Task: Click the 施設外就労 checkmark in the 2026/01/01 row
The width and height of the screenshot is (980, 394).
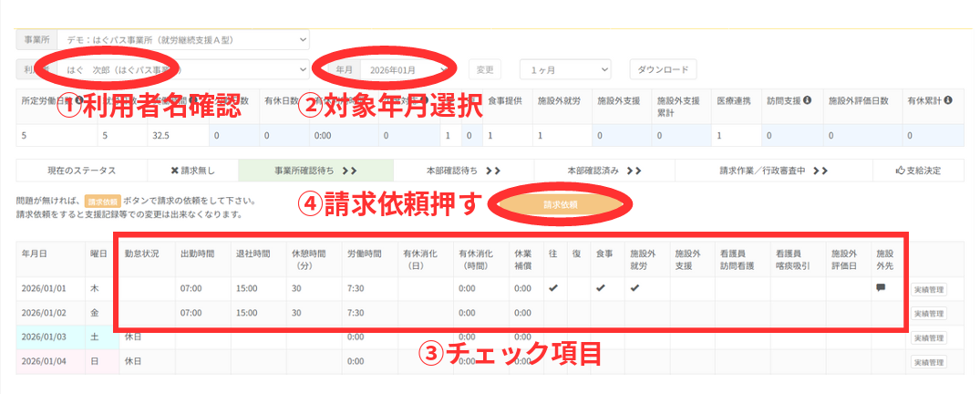Action: point(635,288)
